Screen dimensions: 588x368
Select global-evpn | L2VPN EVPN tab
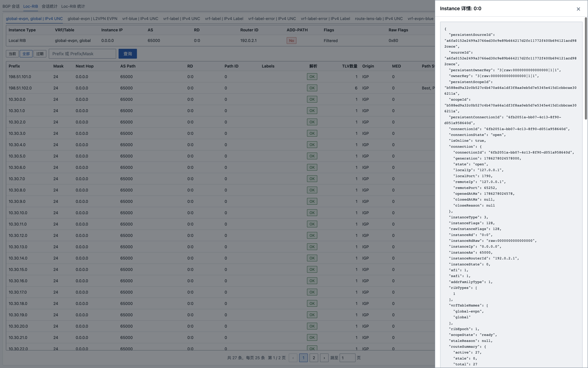(x=92, y=18)
